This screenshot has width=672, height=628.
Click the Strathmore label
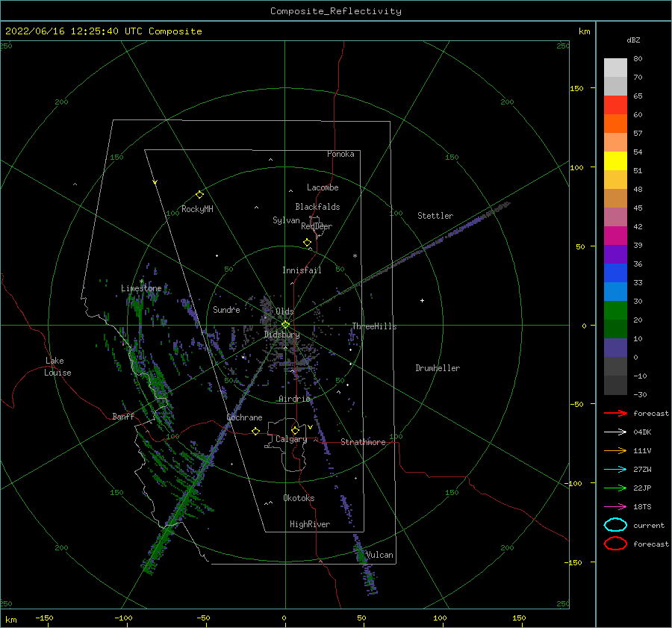tap(363, 442)
